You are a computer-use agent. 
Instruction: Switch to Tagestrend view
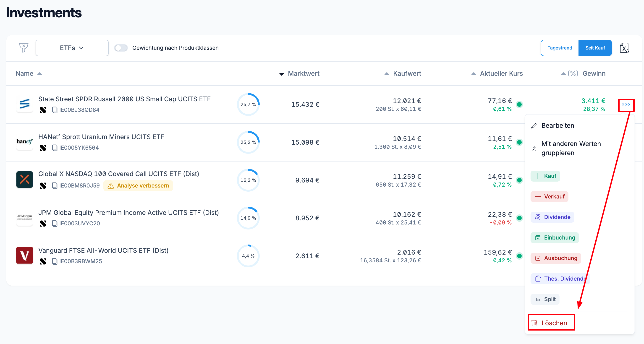[560, 48]
